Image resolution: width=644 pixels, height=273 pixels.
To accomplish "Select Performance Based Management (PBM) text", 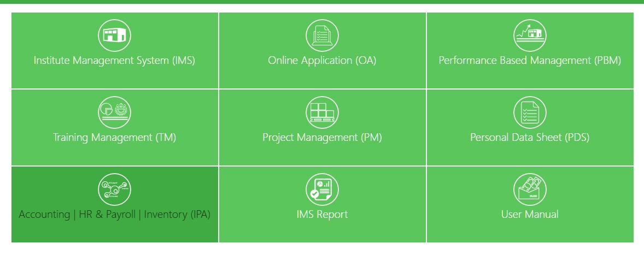I will (530, 61).
